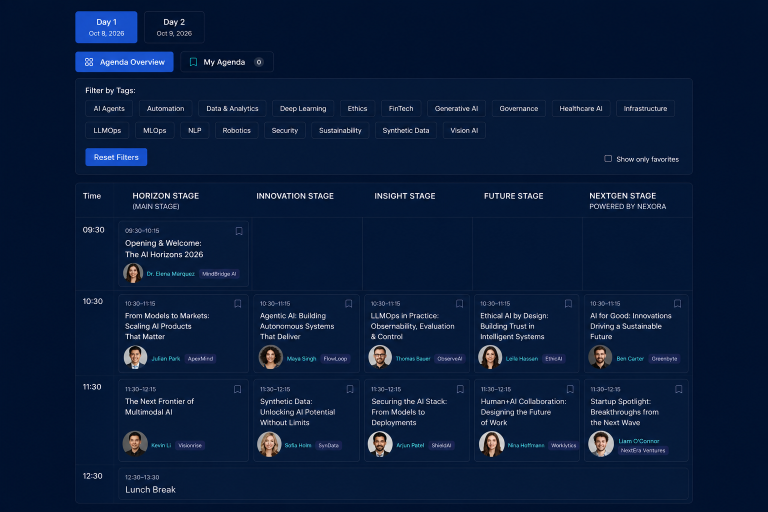Reset all tag filters

(116, 157)
